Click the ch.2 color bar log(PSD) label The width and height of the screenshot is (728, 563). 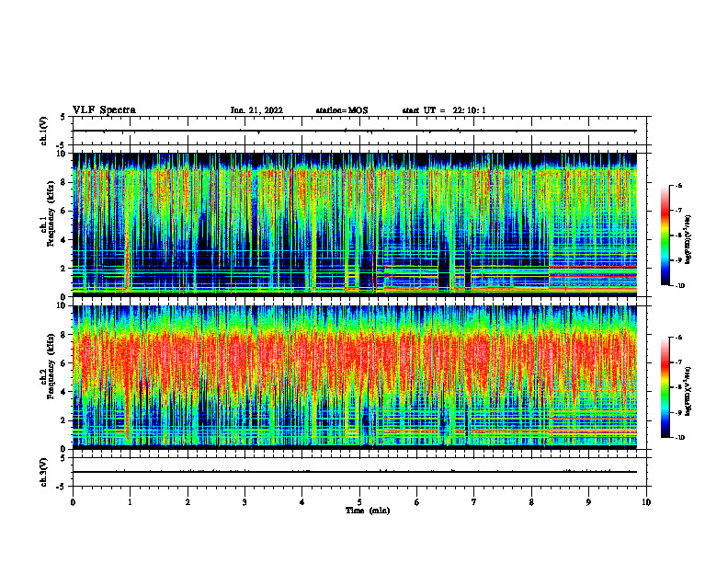point(688,391)
